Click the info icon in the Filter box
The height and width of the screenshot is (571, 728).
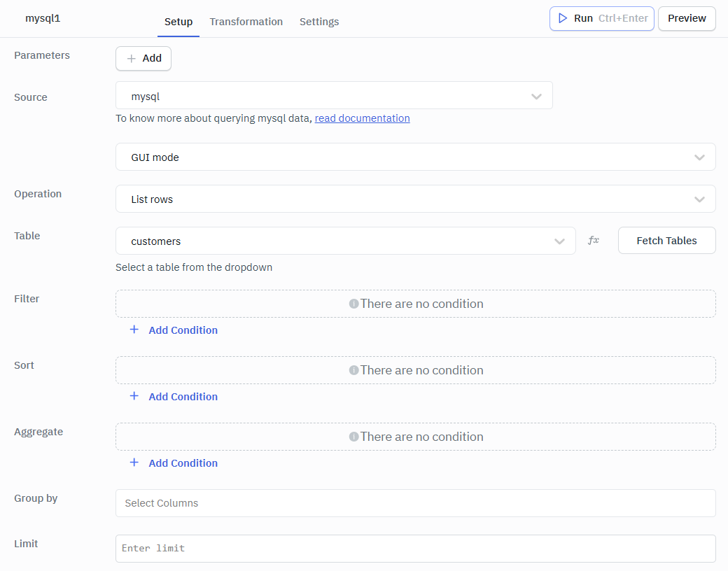click(x=353, y=304)
